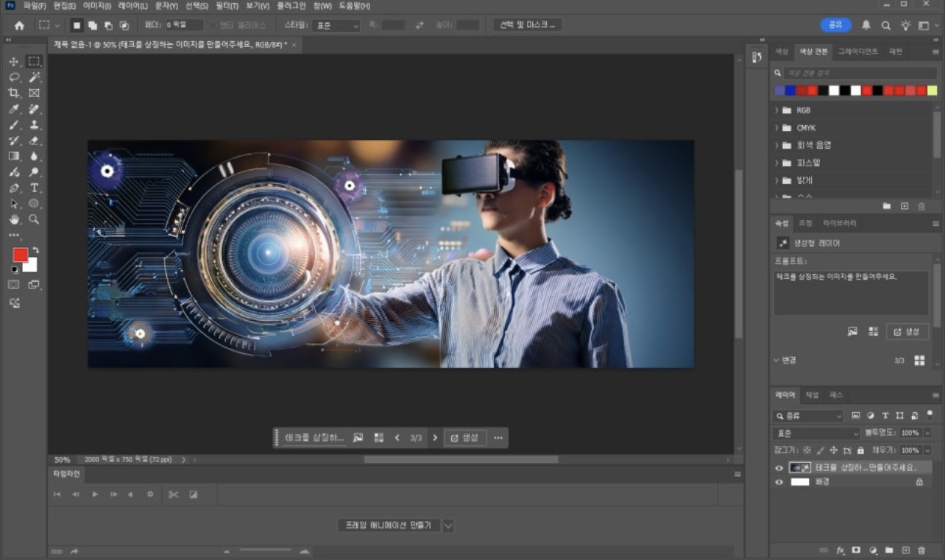Viewport: 945px width, 560px height.
Task: Select the Brush tool
Action: pos(14,124)
